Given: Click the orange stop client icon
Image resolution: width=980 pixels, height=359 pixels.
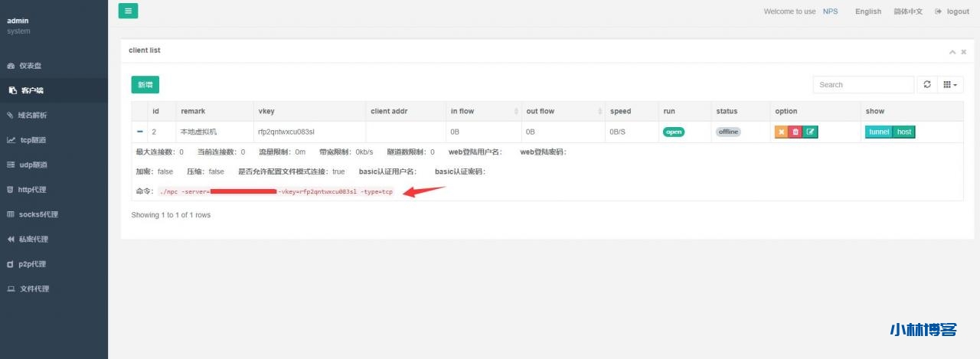Looking at the screenshot, I should click(x=782, y=132).
